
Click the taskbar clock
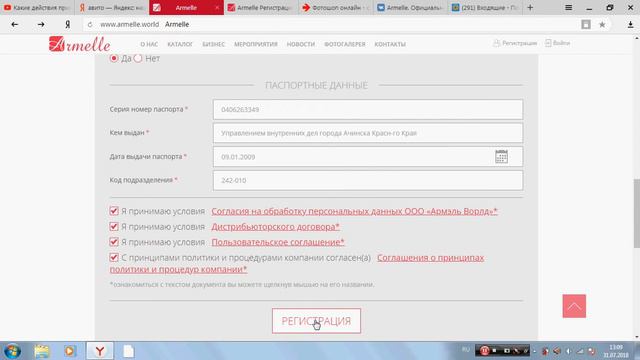coord(616,351)
